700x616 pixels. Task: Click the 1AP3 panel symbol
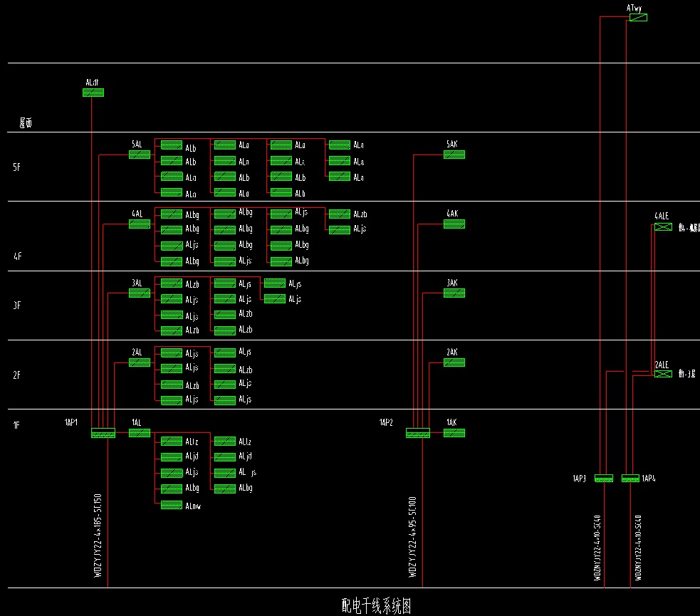coord(604,478)
